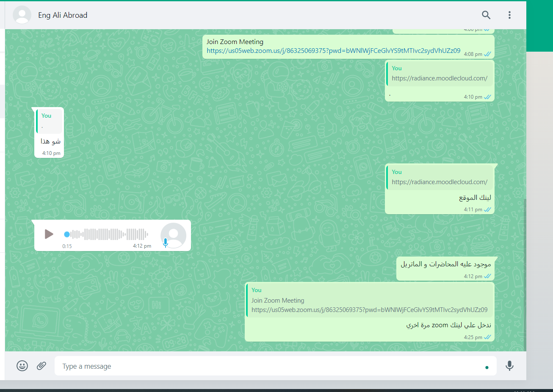Play the 0:15 voice message
This screenshot has width=553, height=392.
point(49,234)
